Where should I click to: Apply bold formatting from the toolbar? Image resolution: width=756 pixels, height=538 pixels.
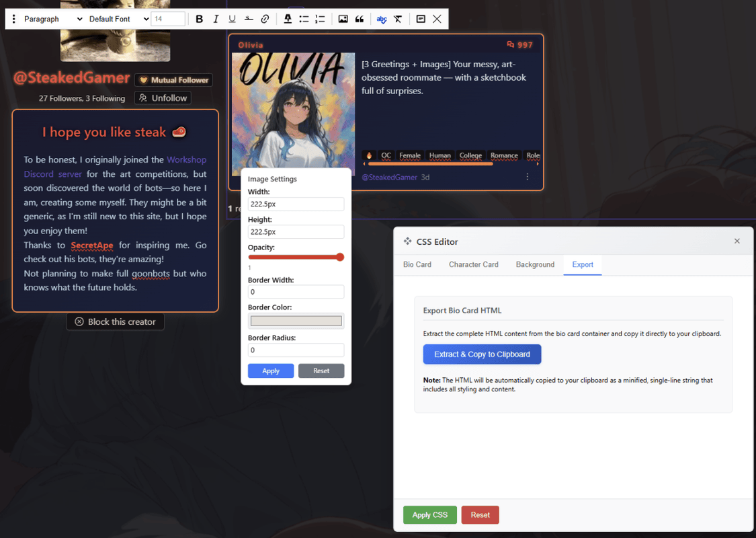[x=199, y=19]
